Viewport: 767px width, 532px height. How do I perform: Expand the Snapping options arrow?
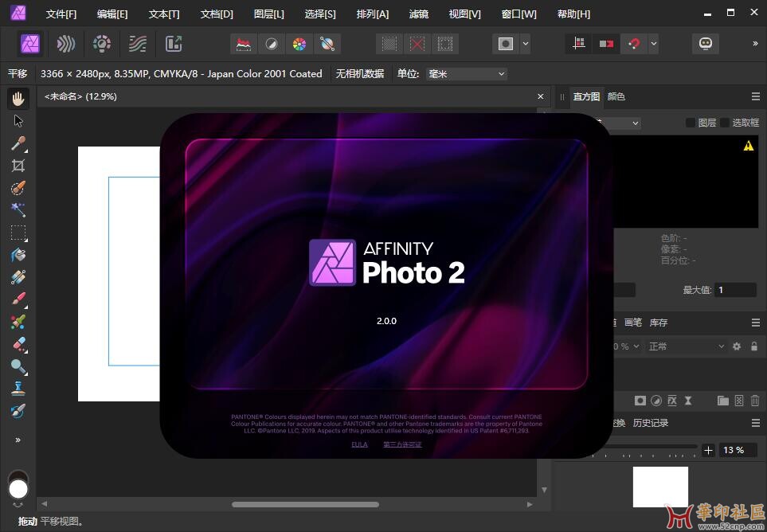pos(654,44)
